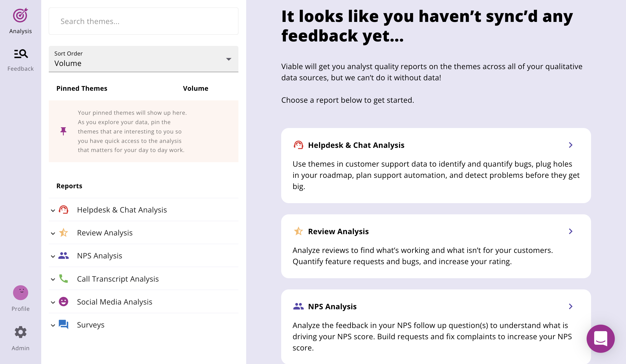Select Helpdesk & Chat Analysis report row
Viewport: 626px width, 364px height.
[x=143, y=210]
